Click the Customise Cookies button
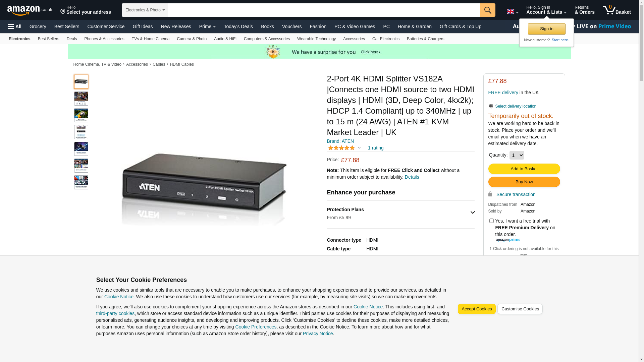 (520, 309)
